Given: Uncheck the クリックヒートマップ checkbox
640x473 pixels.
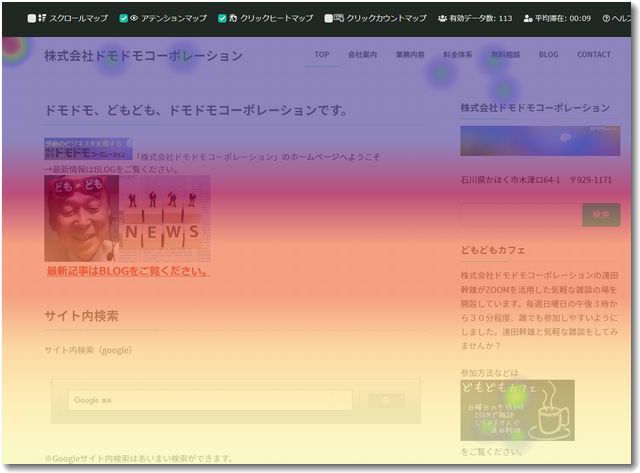Looking at the screenshot, I should tap(222, 18).
